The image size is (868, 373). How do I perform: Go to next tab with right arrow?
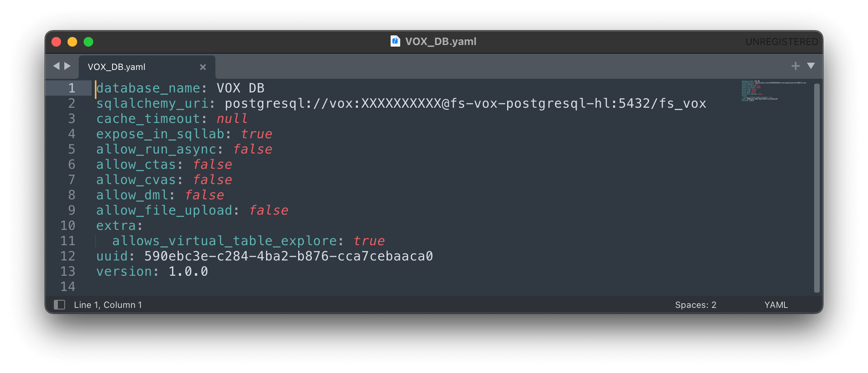(x=68, y=66)
